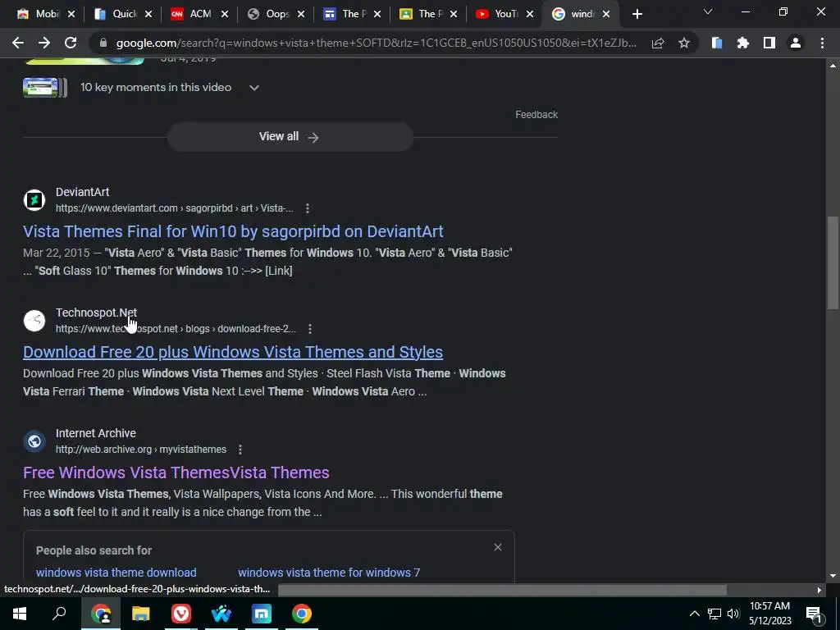
Task: Open the tab search chevron
Action: pos(708,11)
